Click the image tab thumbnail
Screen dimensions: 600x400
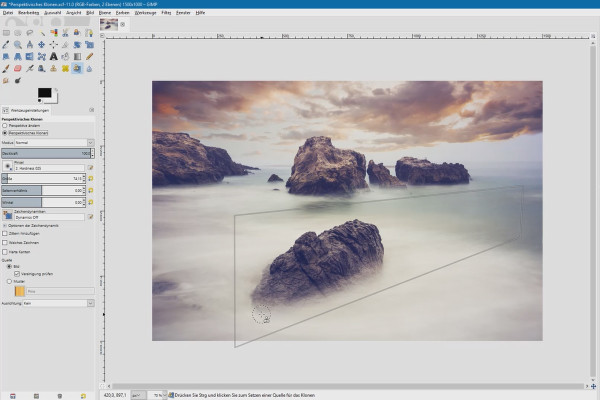[109, 24]
